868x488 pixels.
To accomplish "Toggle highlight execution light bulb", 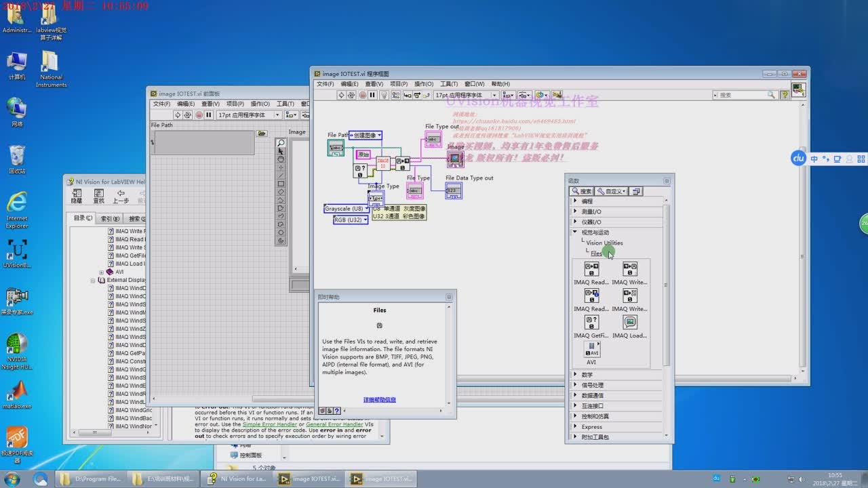I will pos(384,95).
